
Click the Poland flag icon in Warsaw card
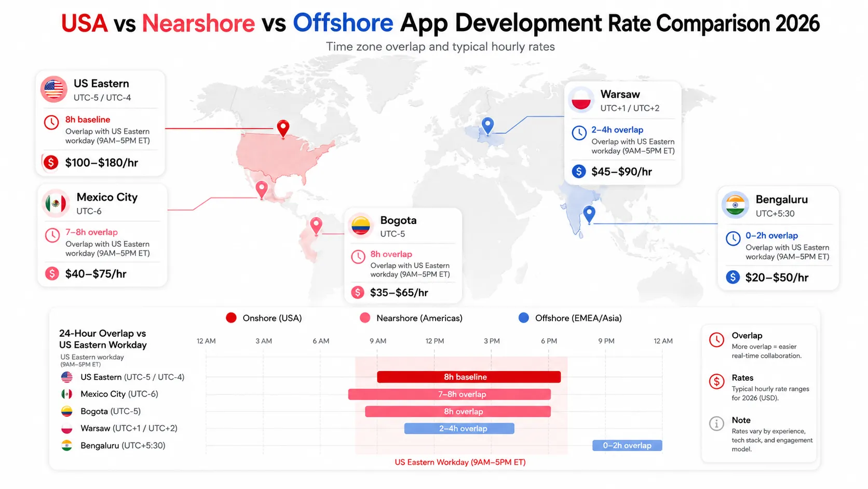tap(581, 100)
